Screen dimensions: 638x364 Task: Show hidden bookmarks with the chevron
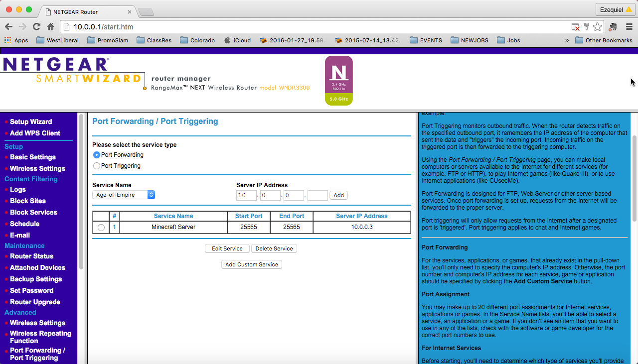tap(567, 40)
